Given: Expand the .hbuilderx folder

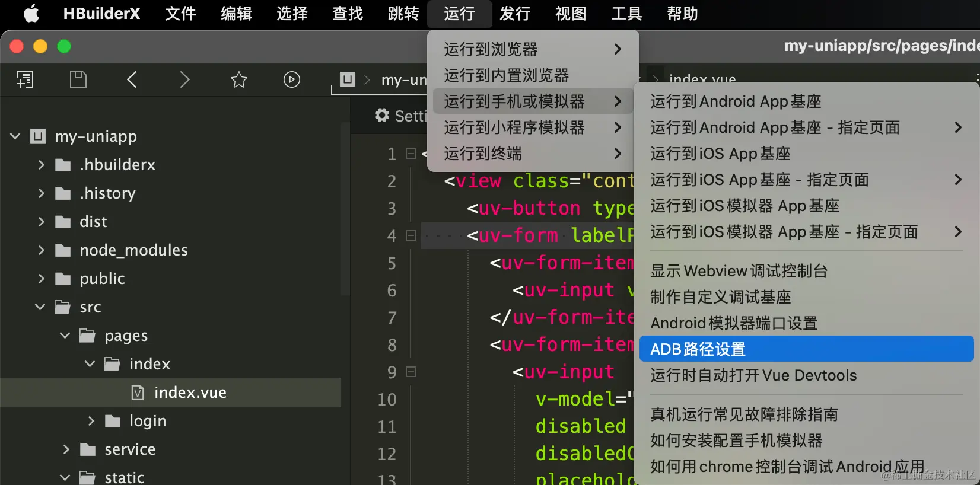Looking at the screenshot, I should (x=41, y=165).
